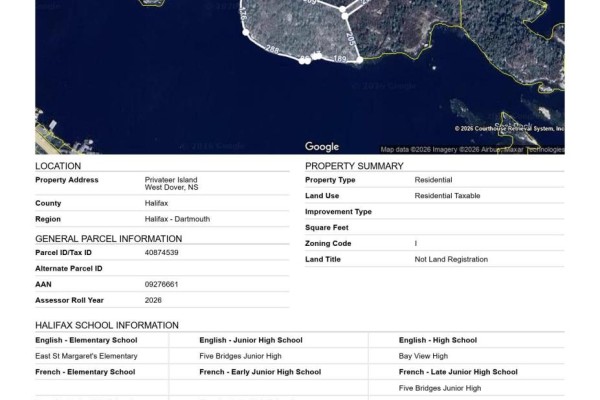This screenshot has height=400, width=600.
Task: Click boundary measurement label 205 on map
Action: (x=350, y=39)
